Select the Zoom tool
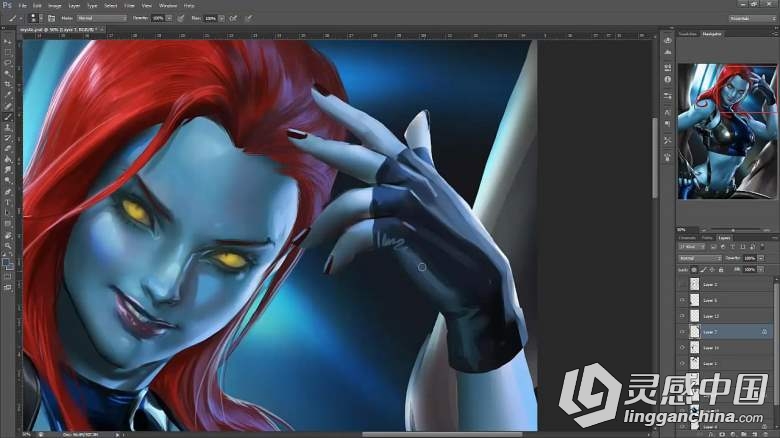The width and height of the screenshot is (780, 438). click(x=7, y=245)
